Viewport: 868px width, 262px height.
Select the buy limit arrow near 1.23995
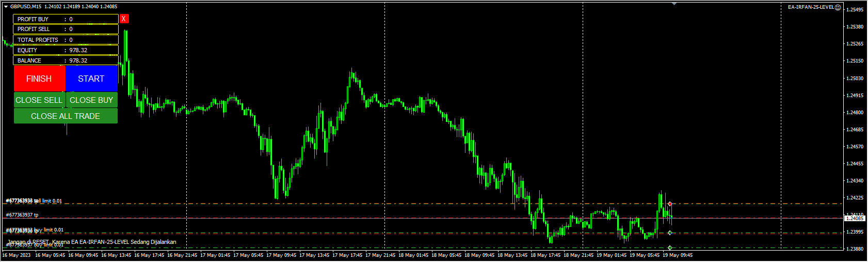pos(670,233)
